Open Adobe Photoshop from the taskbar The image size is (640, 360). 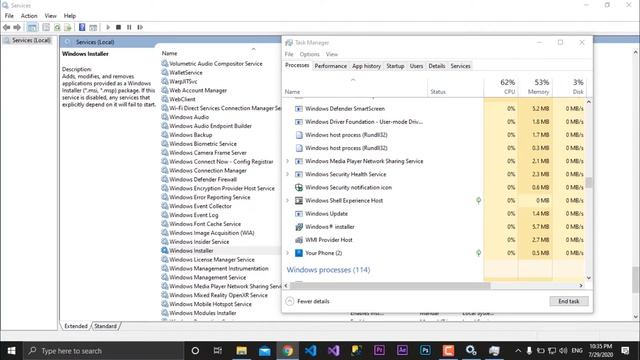coord(425,351)
